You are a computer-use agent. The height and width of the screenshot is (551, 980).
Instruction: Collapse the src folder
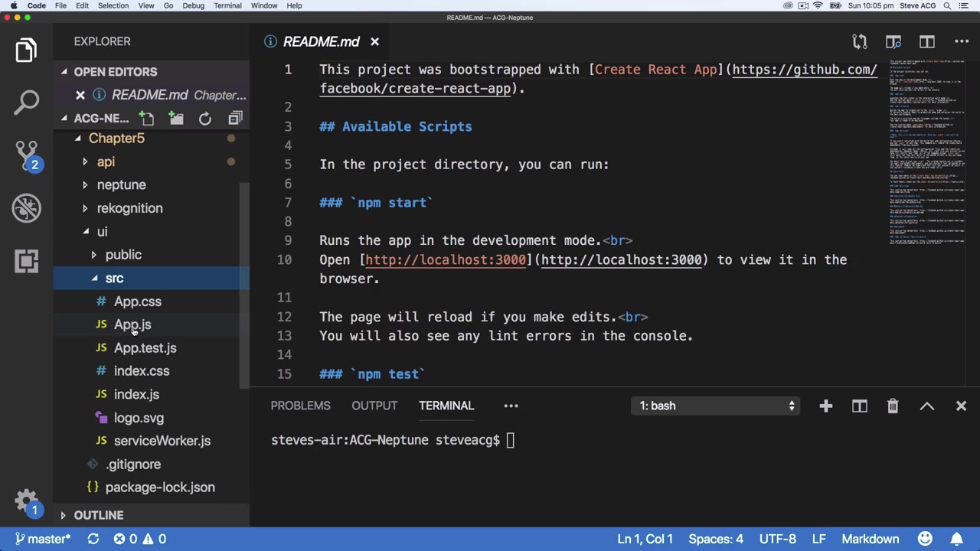114,279
